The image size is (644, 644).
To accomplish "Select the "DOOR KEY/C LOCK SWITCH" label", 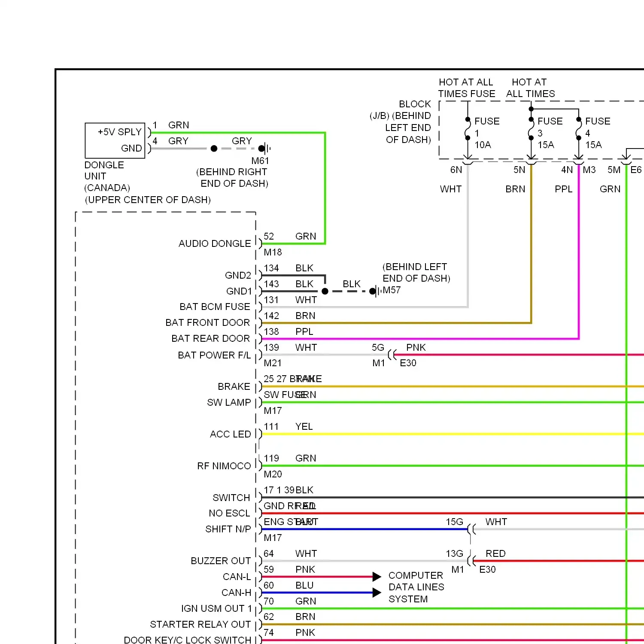I will 187,640.
